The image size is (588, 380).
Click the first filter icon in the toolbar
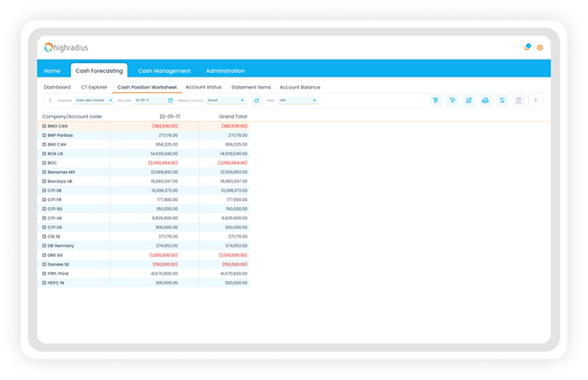[x=435, y=101]
